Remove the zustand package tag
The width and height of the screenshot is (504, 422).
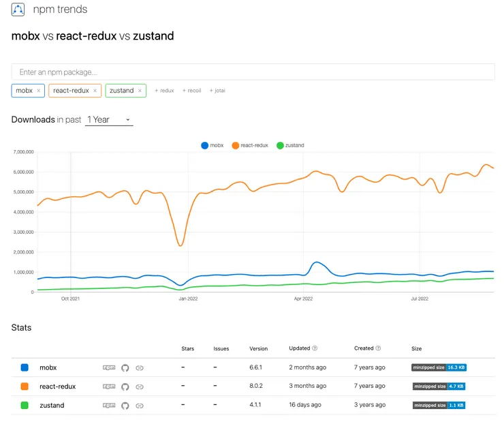click(140, 91)
